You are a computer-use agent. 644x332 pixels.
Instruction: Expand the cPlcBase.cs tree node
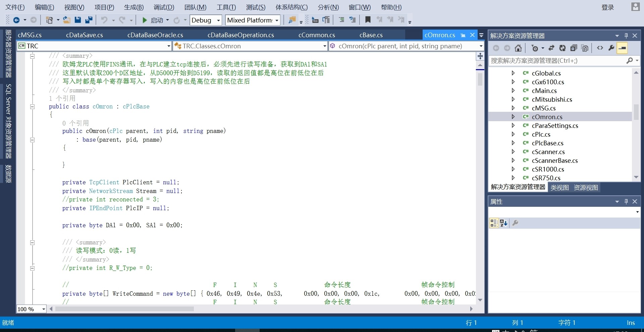513,143
